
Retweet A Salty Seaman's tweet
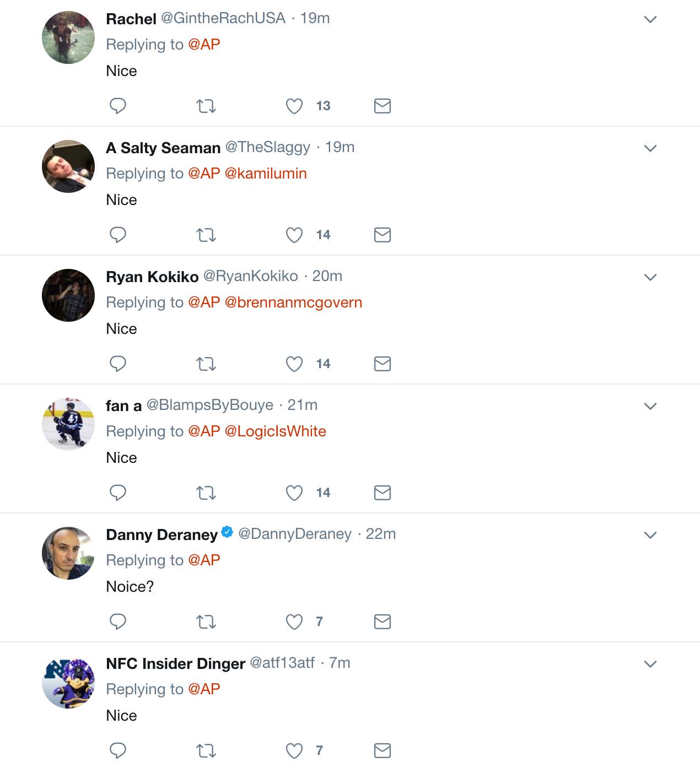point(206,235)
